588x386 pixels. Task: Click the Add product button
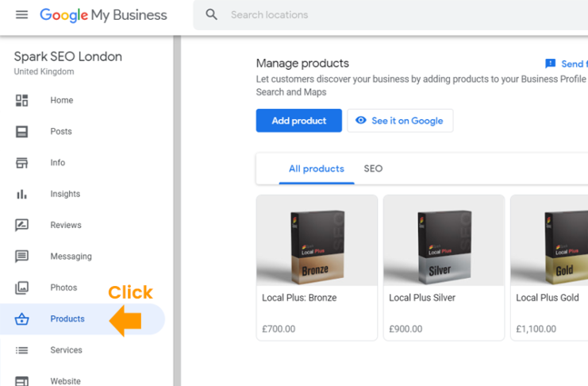pyautogui.click(x=299, y=121)
